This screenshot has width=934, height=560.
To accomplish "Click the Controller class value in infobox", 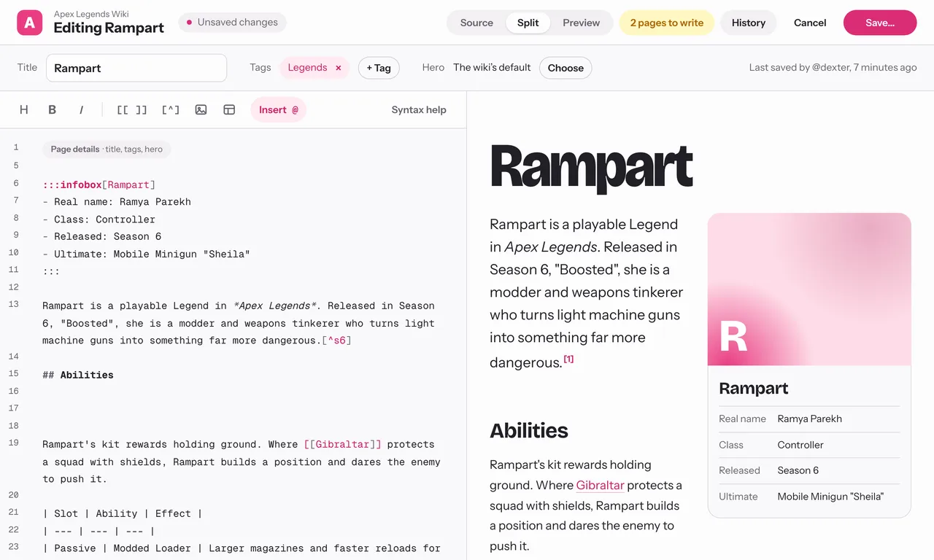I will (x=800, y=445).
